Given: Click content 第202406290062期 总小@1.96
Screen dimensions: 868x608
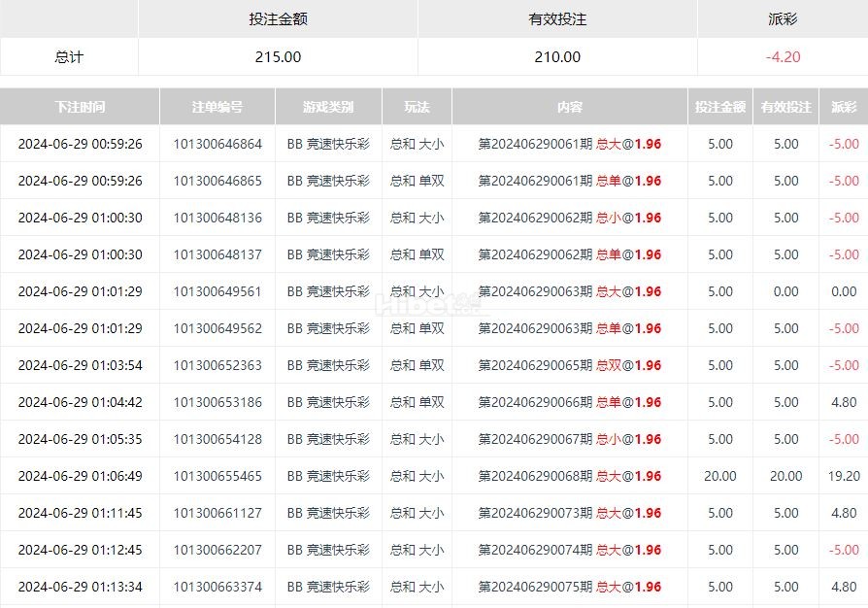Looking at the screenshot, I should [x=570, y=218].
